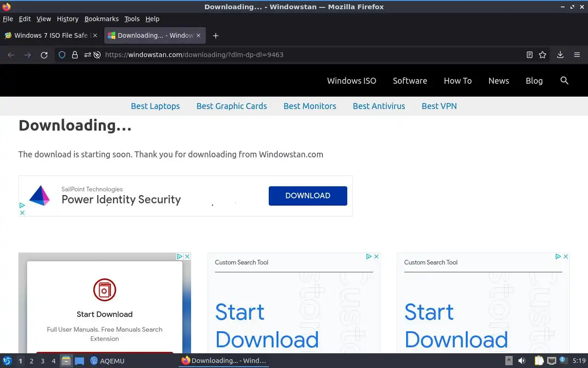Bookmark this page with the star
This screenshot has width=588, height=368.
543,55
